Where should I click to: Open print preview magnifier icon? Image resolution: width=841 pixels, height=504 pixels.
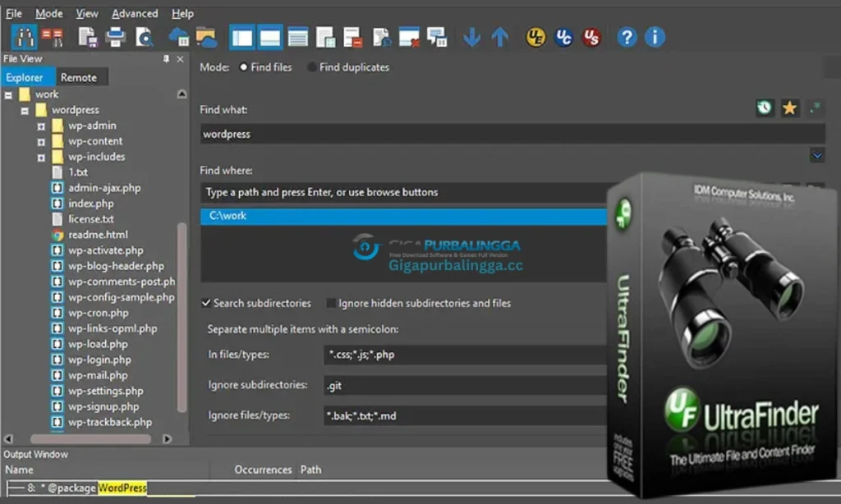[145, 37]
